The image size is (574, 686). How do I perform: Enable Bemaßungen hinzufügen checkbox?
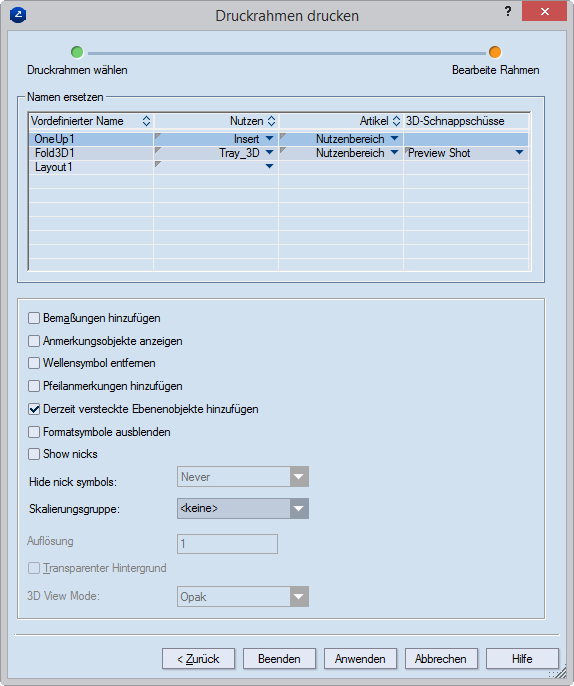(x=34, y=318)
